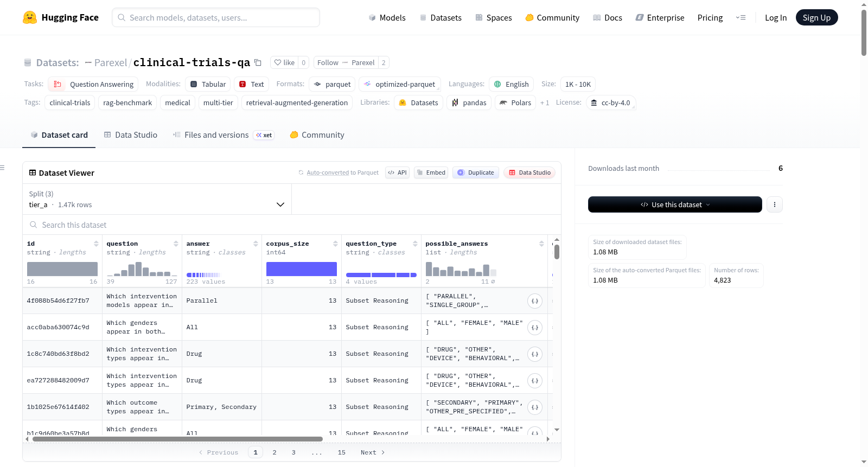Open the Docs page
This screenshot has height=467, width=868.
607,17
